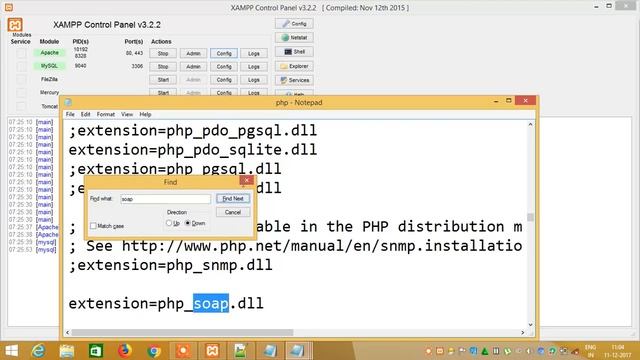Open the Notepad Format menu

pyautogui.click(x=106, y=114)
